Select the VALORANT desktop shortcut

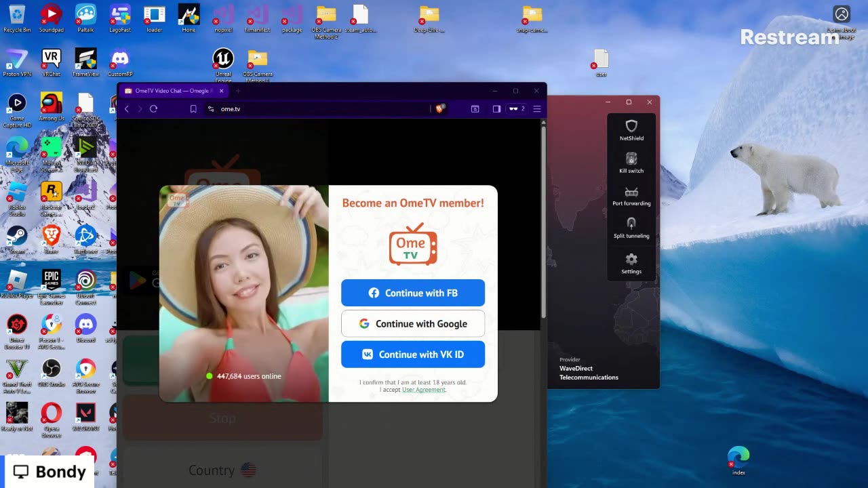[85, 417]
